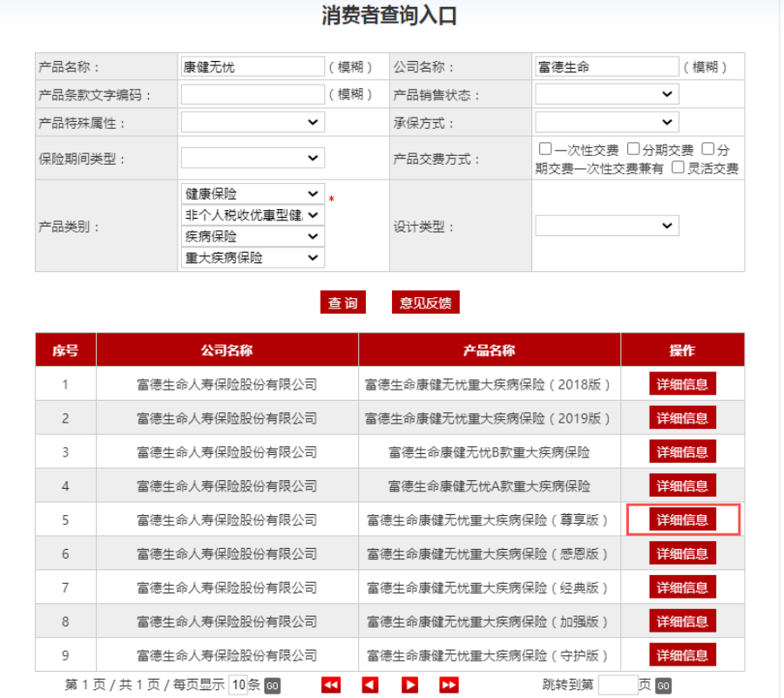
Task: Open 详细信息 for the 感恩版 product
Action: tap(682, 553)
